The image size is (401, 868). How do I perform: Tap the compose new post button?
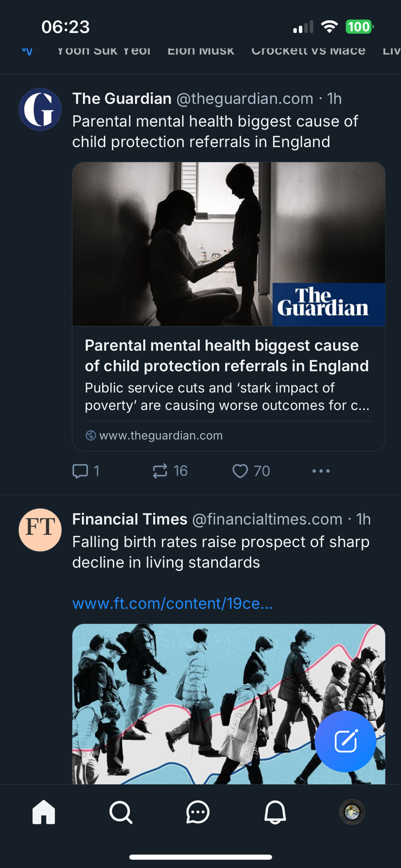345,741
